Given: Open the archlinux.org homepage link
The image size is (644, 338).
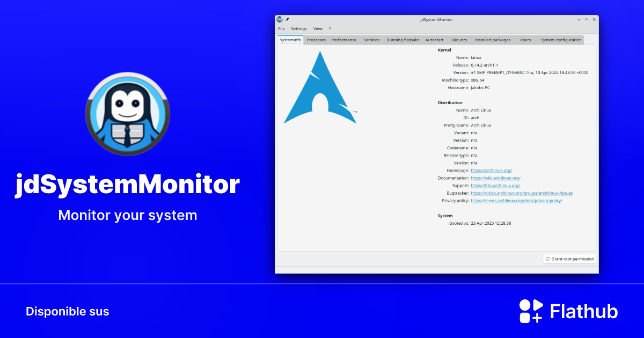Looking at the screenshot, I should (x=491, y=170).
